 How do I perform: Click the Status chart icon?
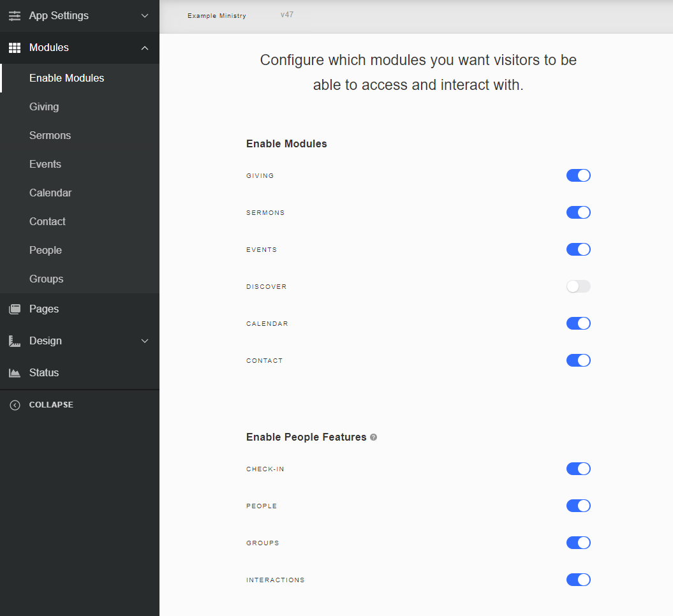14,372
